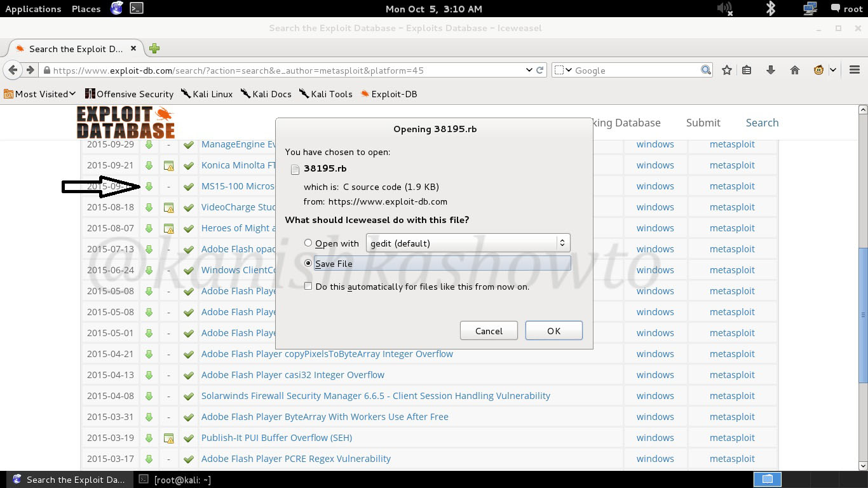Click the muted volume icon in top panel
Image resolution: width=868 pixels, height=488 pixels.
pyautogui.click(x=724, y=8)
